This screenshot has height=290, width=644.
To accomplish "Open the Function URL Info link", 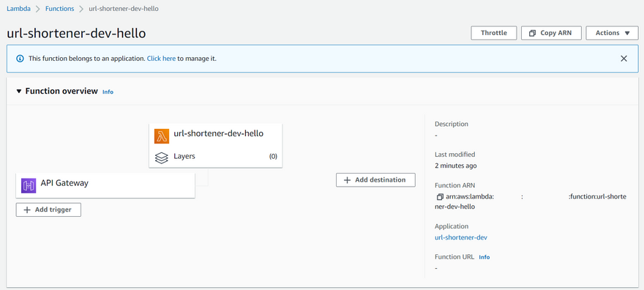I will (484, 257).
